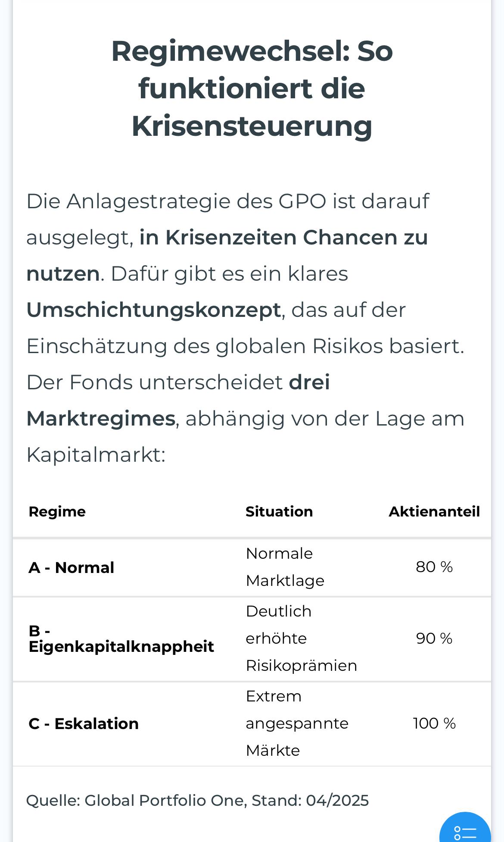Click the source line Quelle: Global Portfolio One
The width and height of the screenshot is (504, 842).
tap(197, 801)
